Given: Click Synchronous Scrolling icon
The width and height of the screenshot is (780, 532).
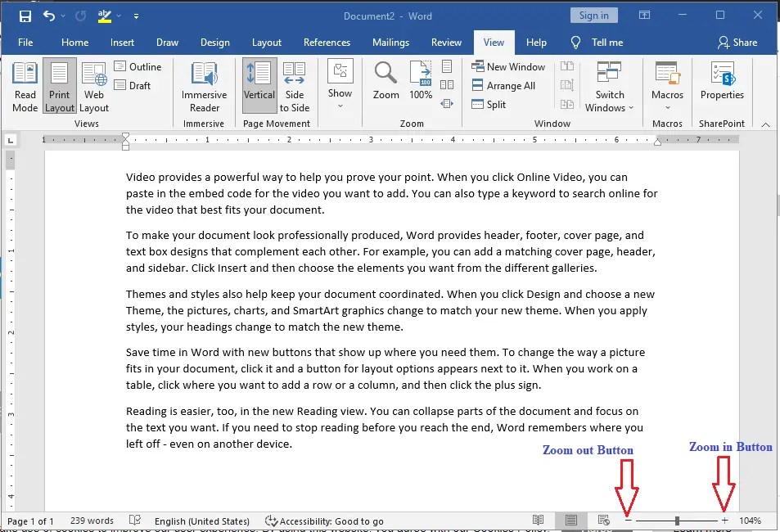Looking at the screenshot, I should coord(567,85).
